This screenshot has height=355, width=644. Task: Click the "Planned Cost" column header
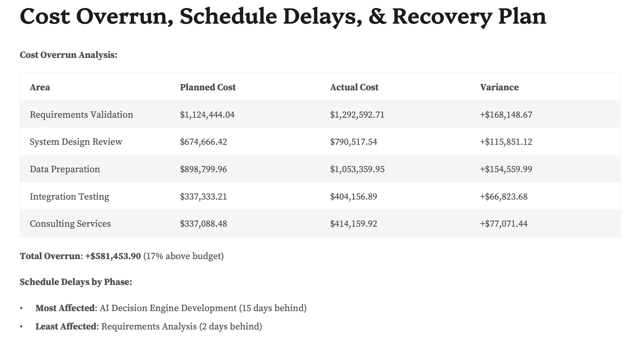click(x=208, y=87)
